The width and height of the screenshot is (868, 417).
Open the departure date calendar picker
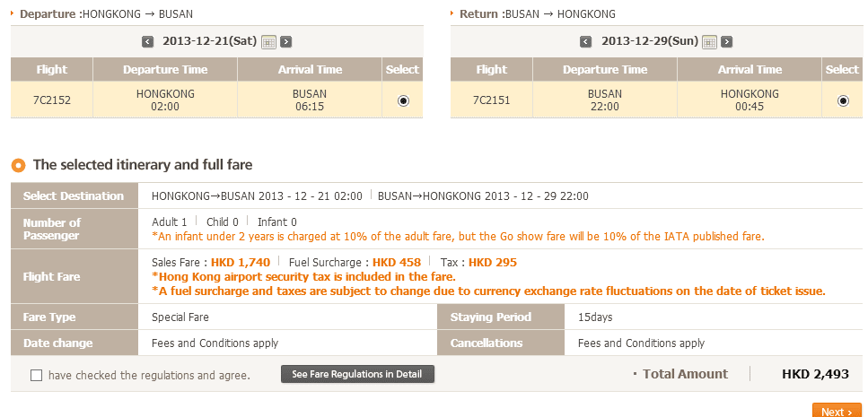pos(268,41)
